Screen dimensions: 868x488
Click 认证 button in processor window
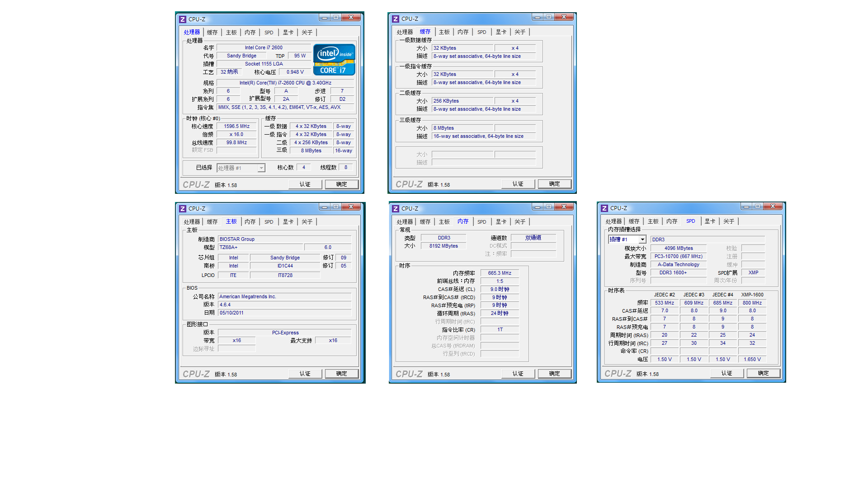[x=305, y=184]
